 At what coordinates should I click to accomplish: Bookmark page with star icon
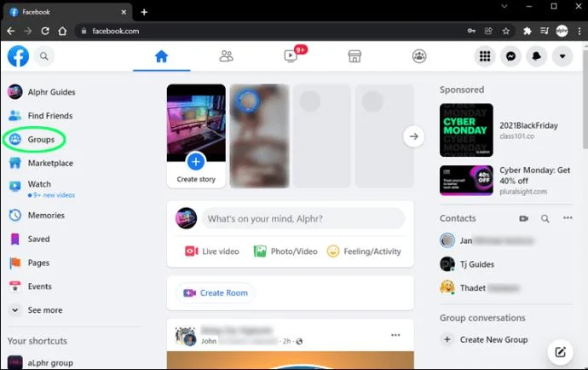click(506, 31)
